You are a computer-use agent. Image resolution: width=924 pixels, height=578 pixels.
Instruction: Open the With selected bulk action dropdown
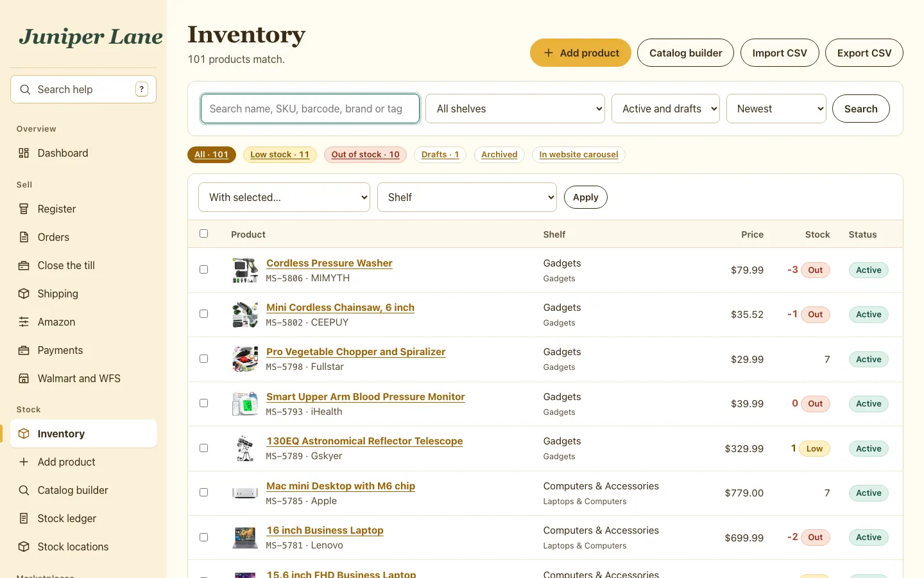coord(284,197)
